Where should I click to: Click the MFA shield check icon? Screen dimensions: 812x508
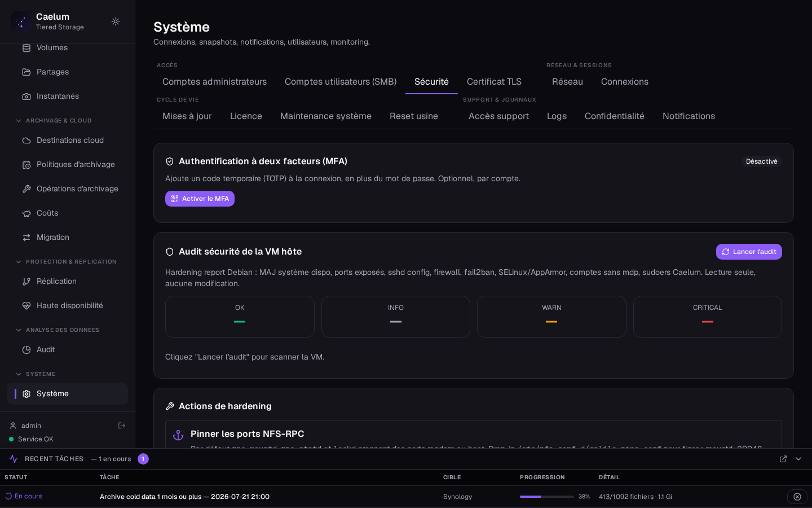(x=170, y=161)
